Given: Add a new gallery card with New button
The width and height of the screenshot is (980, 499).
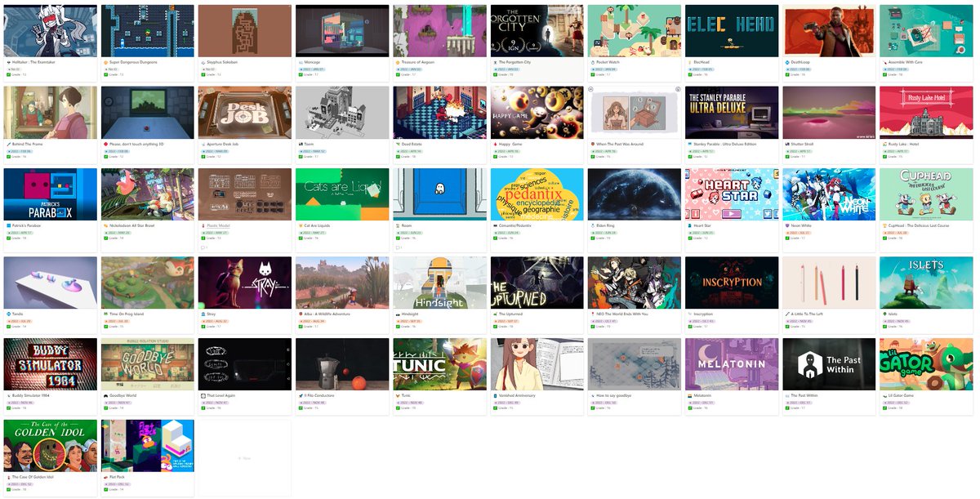Looking at the screenshot, I should pyautogui.click(x=243, y=458).
